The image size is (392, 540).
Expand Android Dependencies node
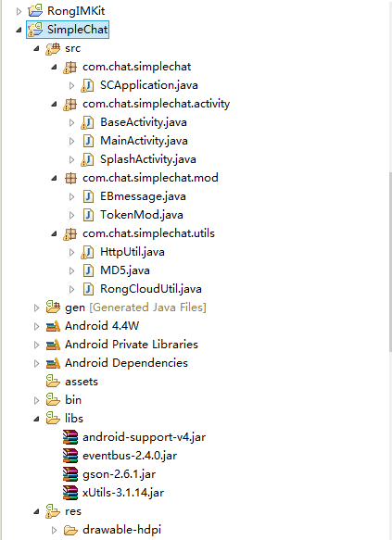[x=36, y=364]
